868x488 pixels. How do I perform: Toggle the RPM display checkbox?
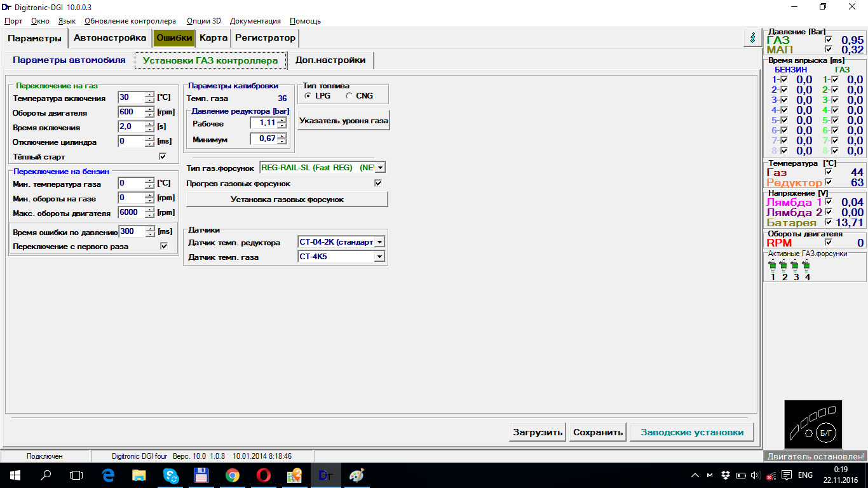[x=828, y=242]
